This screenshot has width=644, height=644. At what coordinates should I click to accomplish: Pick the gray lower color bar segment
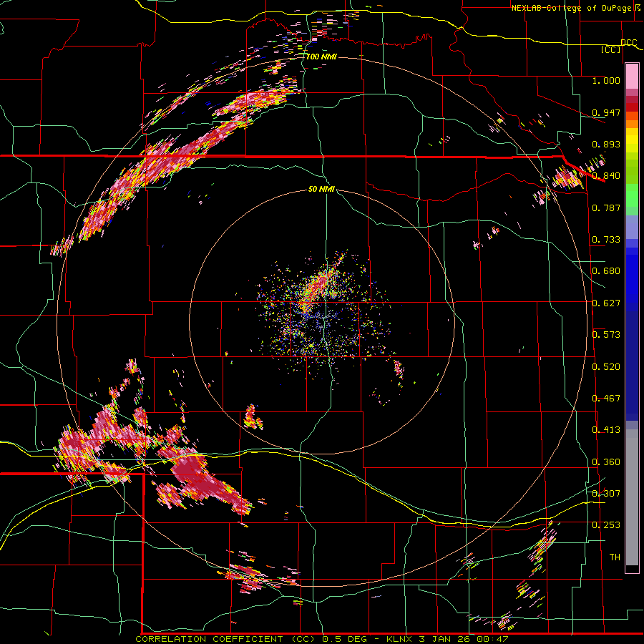(632, 497)
